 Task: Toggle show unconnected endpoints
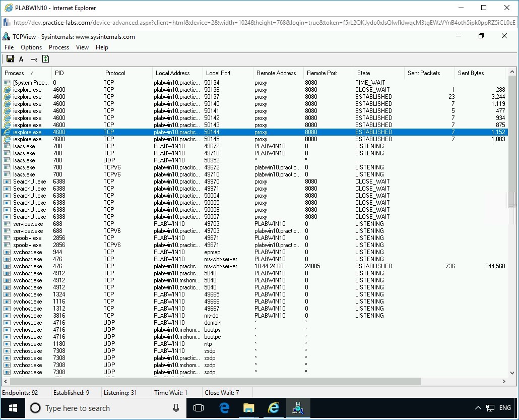click(x=33, y=59)
